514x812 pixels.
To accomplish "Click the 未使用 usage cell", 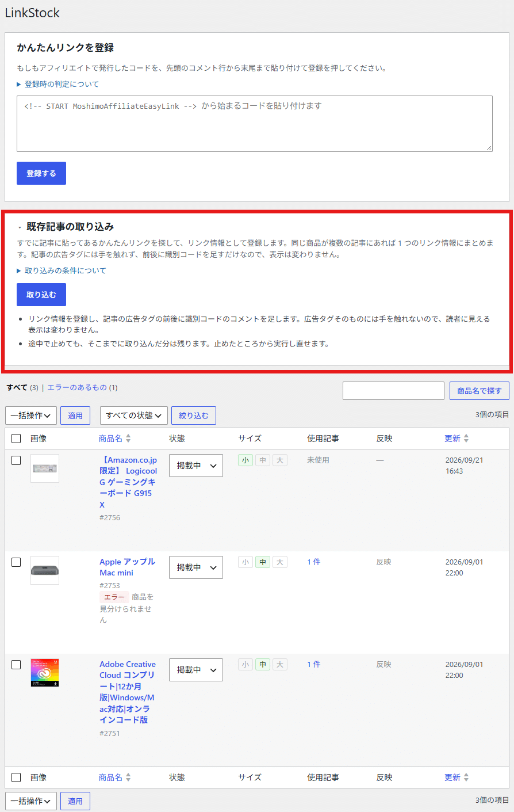I will 318,460.
